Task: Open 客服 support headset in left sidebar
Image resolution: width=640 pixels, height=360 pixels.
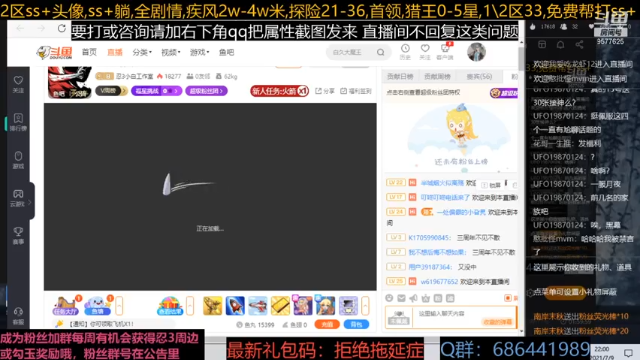Action: (x=18, y=316)
